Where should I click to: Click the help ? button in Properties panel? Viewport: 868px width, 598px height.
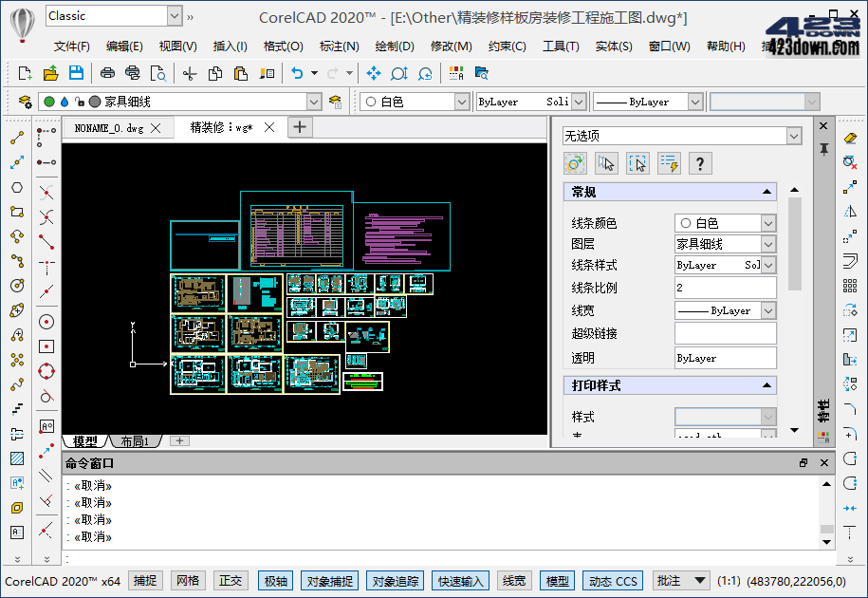[x=700, y=163]
